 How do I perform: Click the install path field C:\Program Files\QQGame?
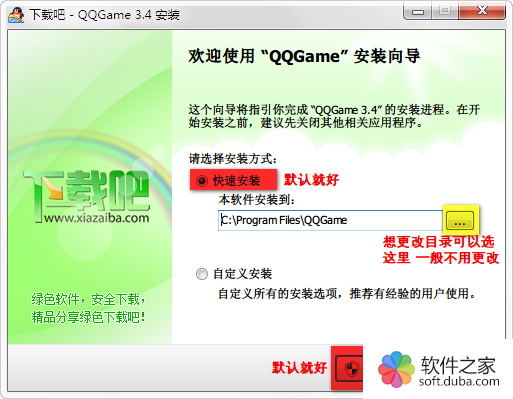[330, 220]
